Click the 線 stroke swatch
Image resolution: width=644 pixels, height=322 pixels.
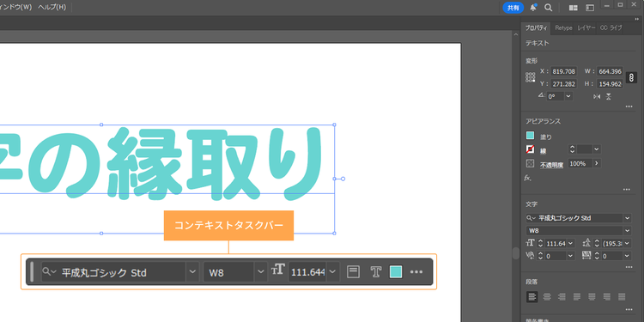coord(531,149)
